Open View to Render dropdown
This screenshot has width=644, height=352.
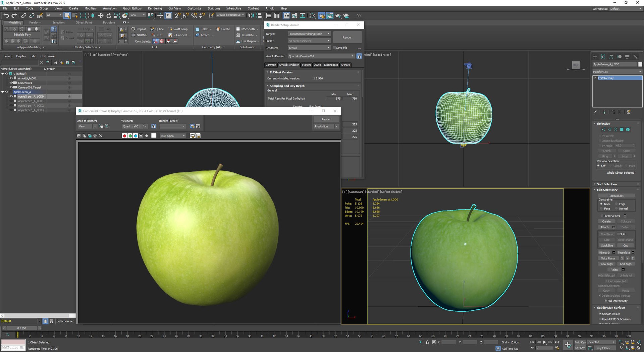[x=321, y=56]
